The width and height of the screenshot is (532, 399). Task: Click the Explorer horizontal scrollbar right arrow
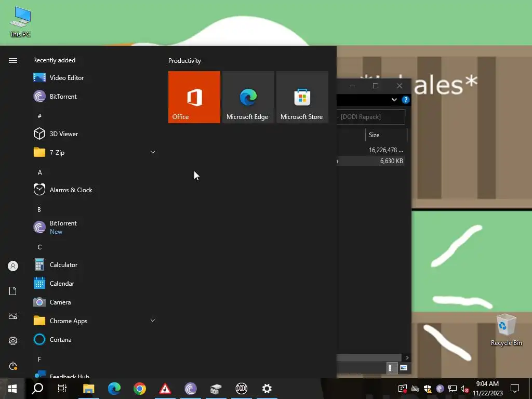(x=407, y=357)
